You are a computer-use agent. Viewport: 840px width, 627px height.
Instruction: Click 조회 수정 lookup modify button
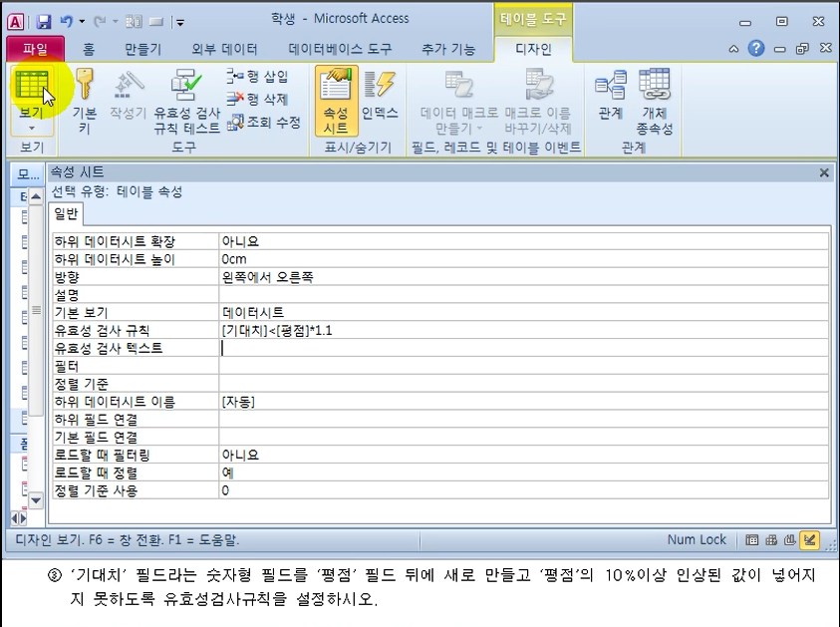[x=264, y=123]
